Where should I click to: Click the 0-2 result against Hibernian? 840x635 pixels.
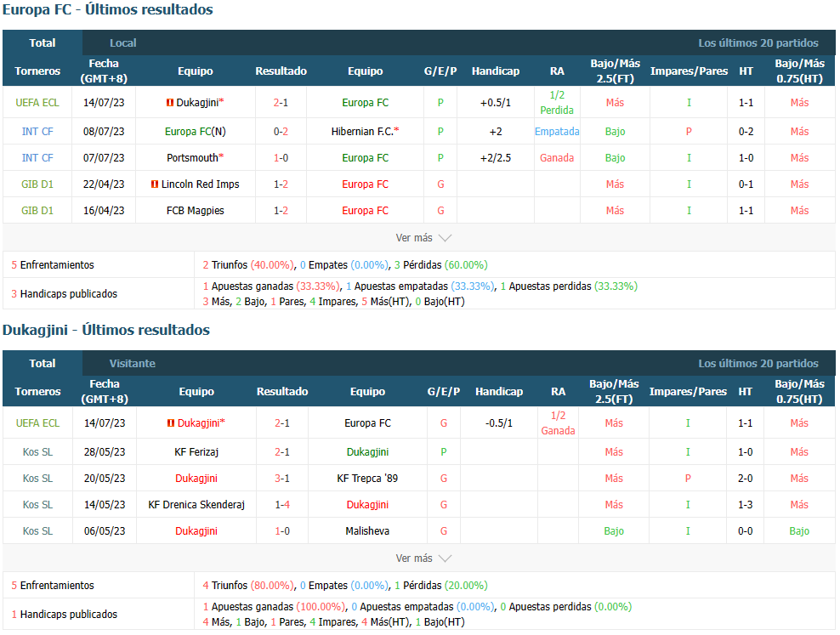(x=281, y=131)
